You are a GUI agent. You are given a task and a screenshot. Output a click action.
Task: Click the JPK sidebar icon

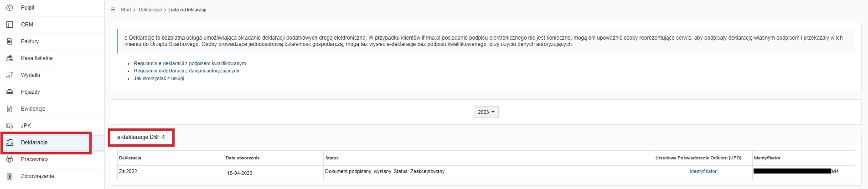10,126
